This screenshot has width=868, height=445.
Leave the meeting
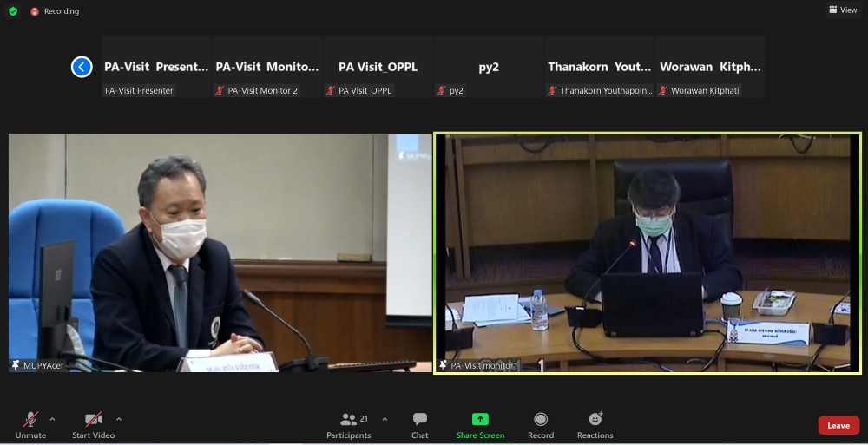pos(838,425)
